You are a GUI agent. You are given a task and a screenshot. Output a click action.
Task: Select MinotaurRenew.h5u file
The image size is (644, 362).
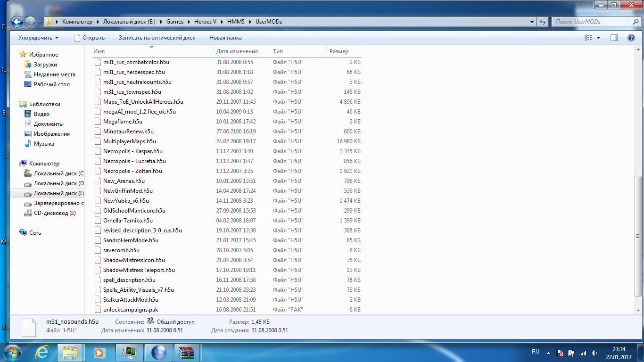pos(128,132)
